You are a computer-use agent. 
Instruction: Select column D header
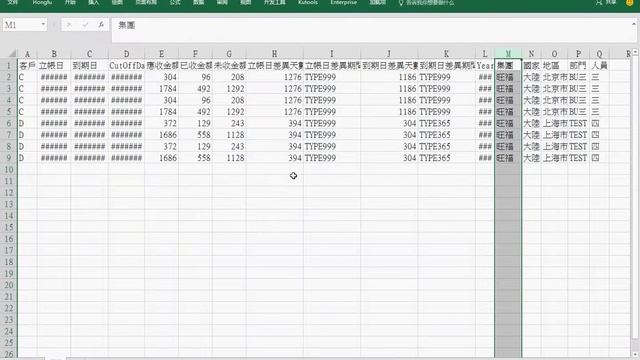[127, 54]
